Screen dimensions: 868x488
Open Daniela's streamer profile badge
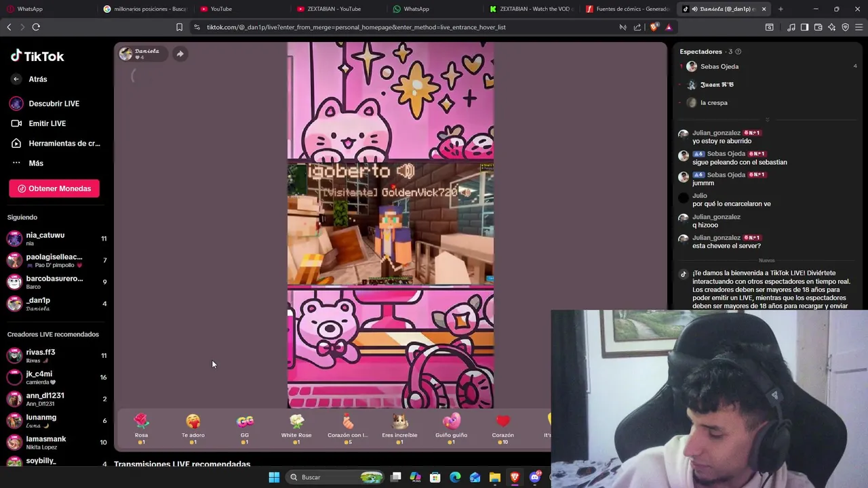[x=142, y=54]
